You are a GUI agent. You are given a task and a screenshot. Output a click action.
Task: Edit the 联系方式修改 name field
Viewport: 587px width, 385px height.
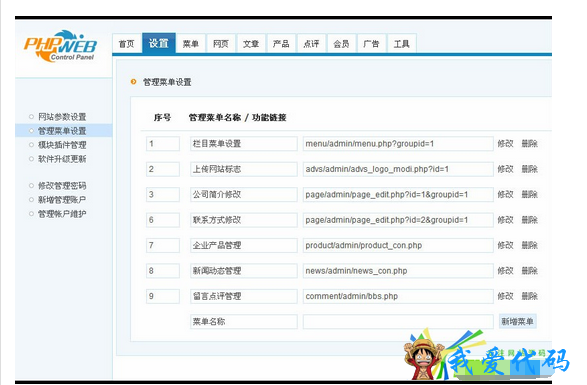[x=244, y=220]
